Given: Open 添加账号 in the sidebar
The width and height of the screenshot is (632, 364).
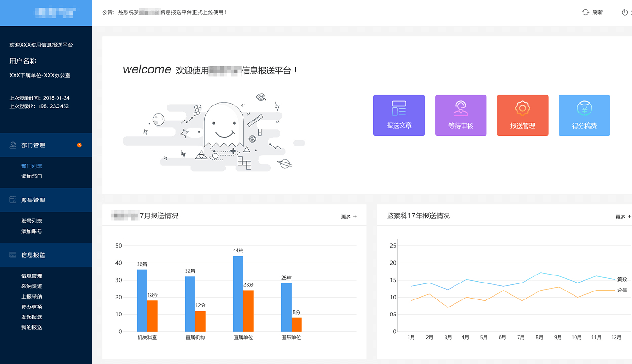Looking at the screenshot, I should coord(32,231).
